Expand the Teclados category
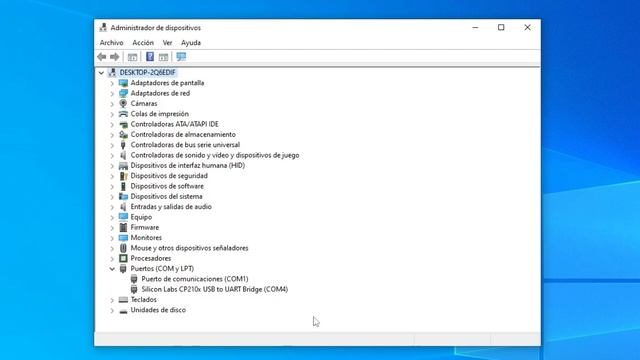 click(112, 300)
